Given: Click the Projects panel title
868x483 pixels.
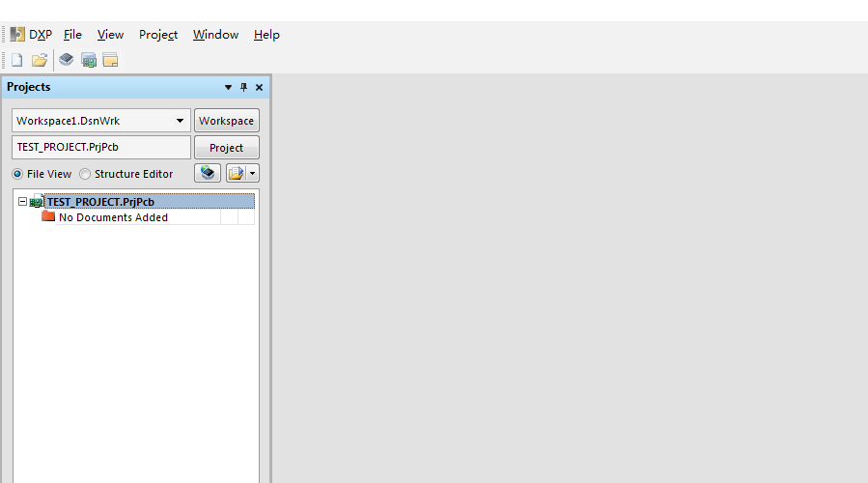Looking at the screenshot, I should [x=29, y=87].
